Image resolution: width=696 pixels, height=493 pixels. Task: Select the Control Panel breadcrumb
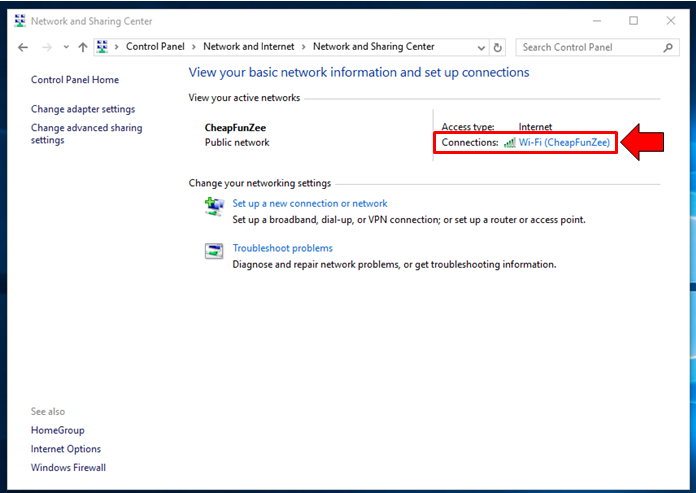(155, 47)
